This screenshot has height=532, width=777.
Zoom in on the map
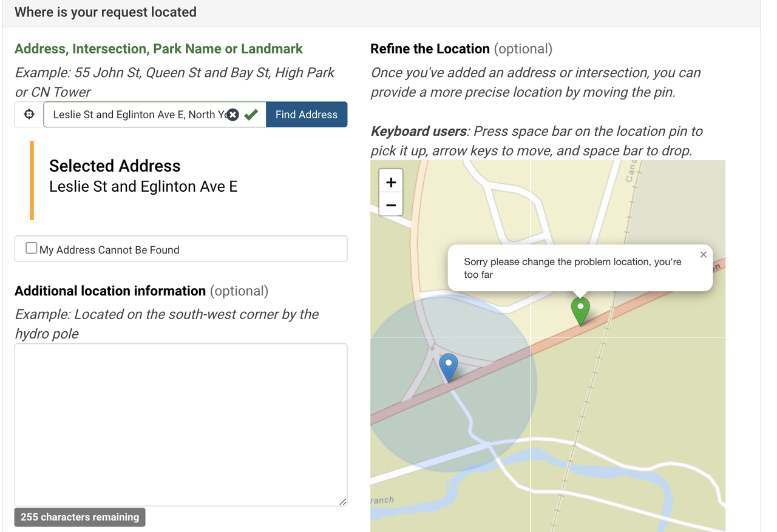pos(391,182)
